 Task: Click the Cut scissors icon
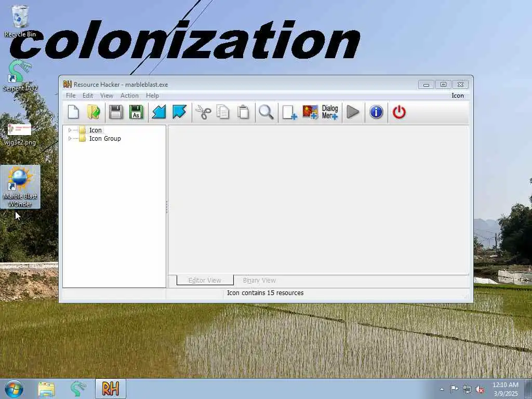click(x=203, y=112)
